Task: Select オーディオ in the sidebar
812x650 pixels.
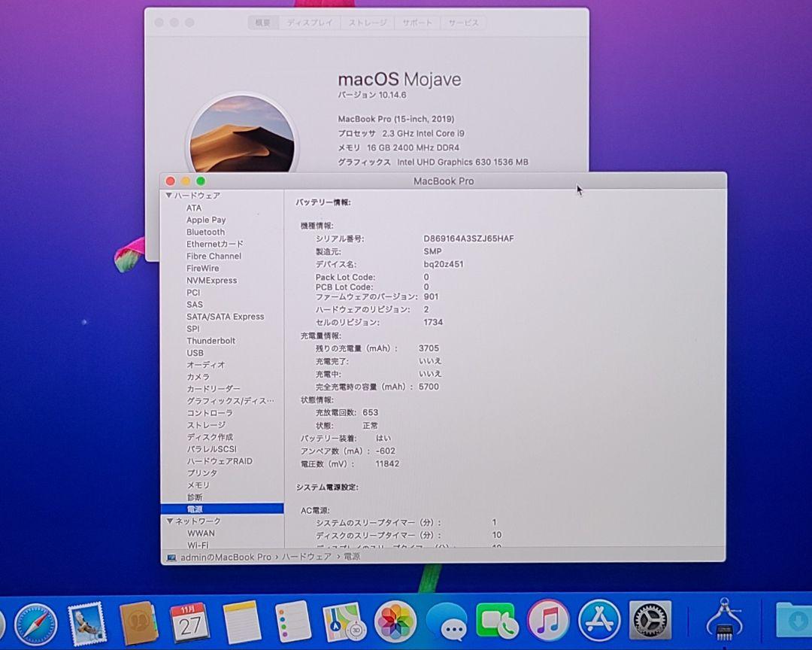Action: click(x=205, y=364)
